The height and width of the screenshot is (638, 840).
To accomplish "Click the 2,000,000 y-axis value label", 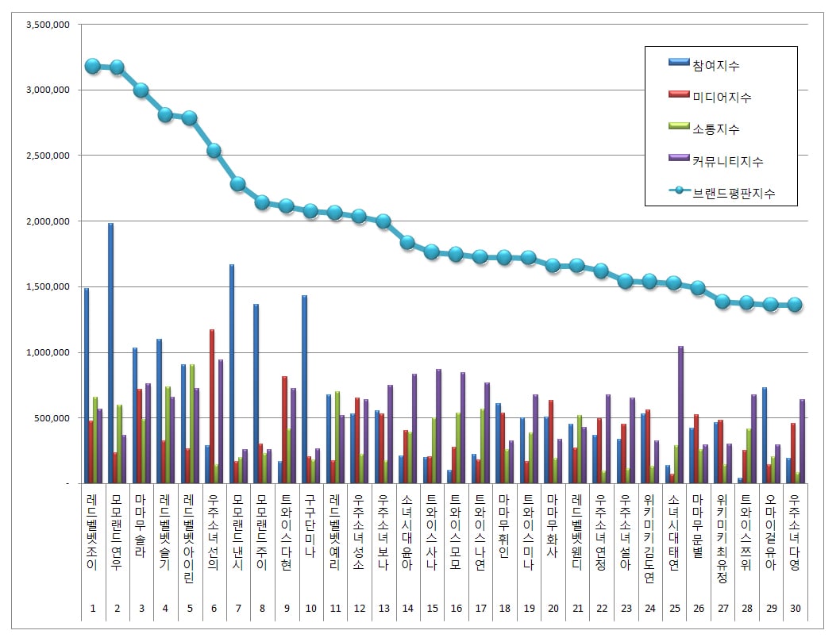I will pos(48,221).
